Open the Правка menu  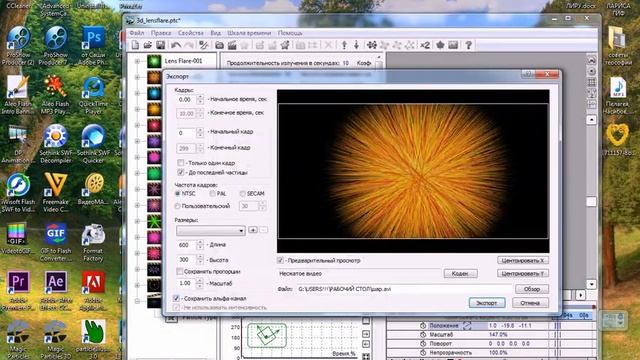[161, 33]
